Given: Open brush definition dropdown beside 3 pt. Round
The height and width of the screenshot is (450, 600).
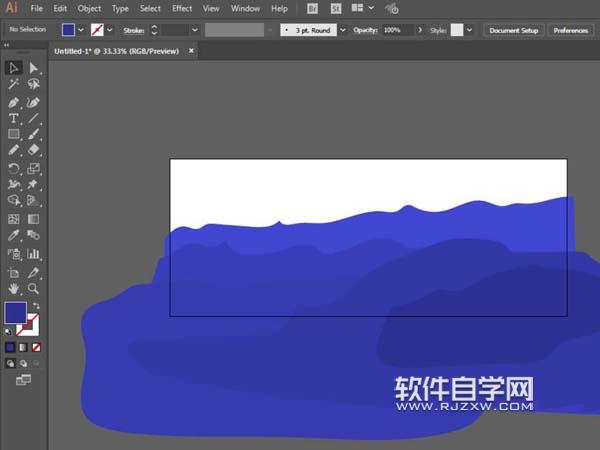Looking at the screenshot, I should pos(343,30).
